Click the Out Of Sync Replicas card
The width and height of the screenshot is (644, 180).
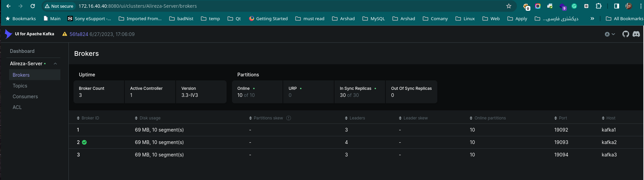pos(411,92)
